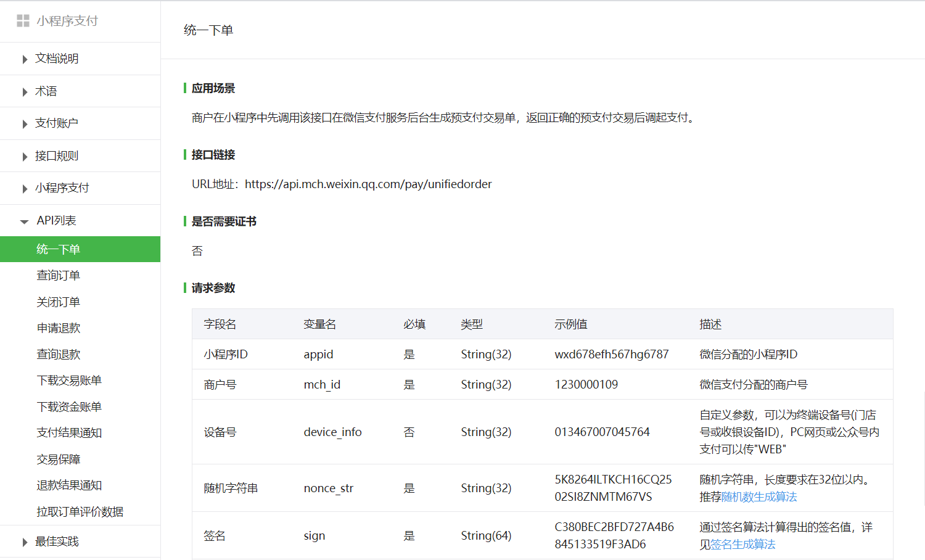Open the 接口规则 menu item
This screenshot has width=925, height=560.
(x=57, y=156)
